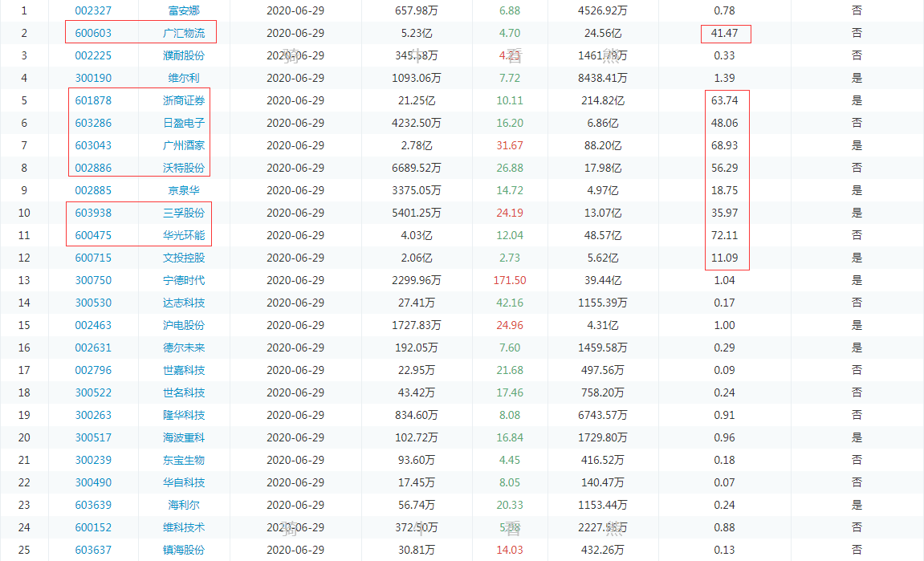Click stock code 603043
The width and height of the screenshot is (924, 561).
93,145
